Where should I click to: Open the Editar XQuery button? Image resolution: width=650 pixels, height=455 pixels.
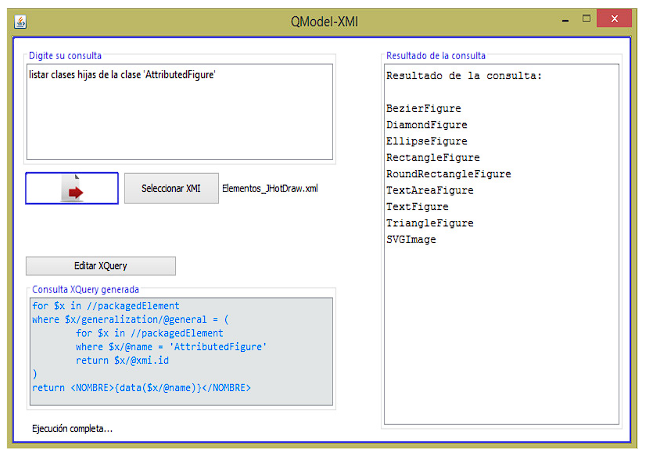click(100, 266)
